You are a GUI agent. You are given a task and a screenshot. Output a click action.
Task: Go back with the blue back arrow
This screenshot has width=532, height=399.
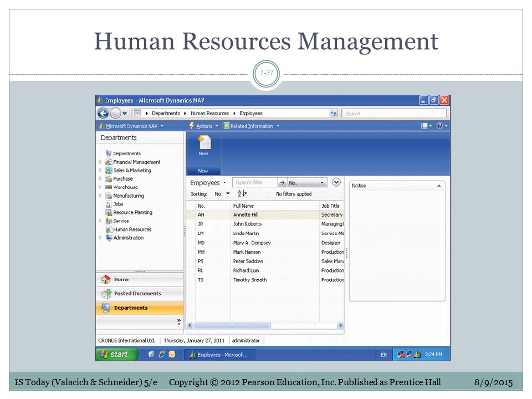[x=103, y=113]
